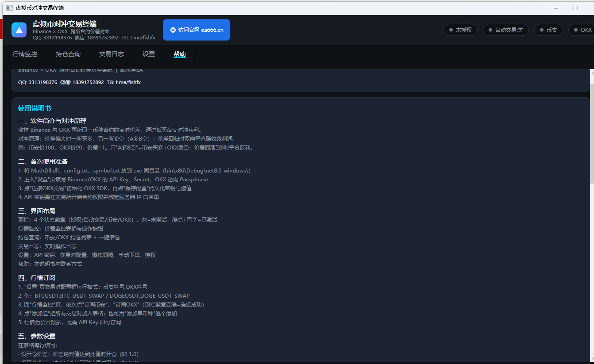Select the 交易日志 tab
594x364 pixels.
(112, 54)
